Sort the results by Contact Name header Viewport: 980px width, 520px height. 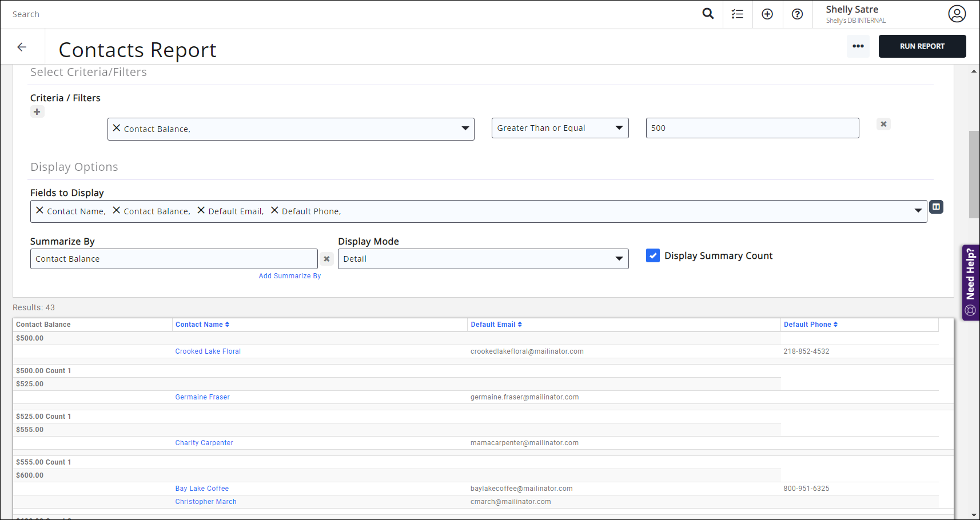click(202, 324)
